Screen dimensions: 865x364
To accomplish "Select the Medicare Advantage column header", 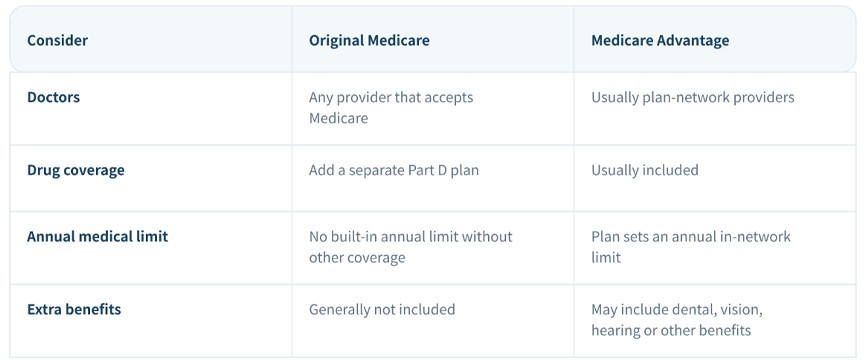I will (660, 40).
